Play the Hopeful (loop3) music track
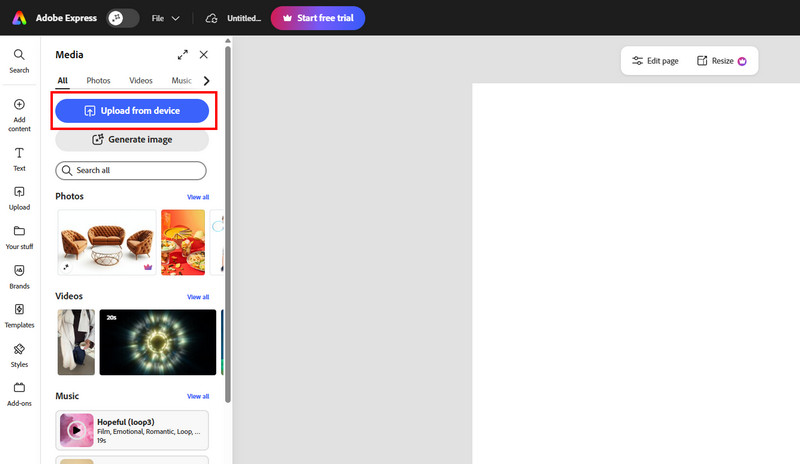 (x=77, y=430)
